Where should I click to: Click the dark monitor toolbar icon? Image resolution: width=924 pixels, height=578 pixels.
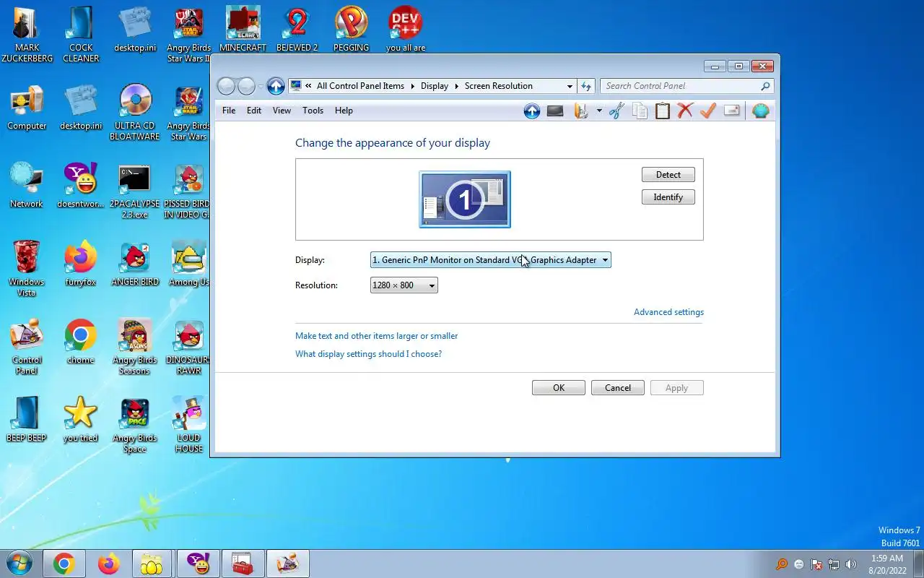point(555,111)
